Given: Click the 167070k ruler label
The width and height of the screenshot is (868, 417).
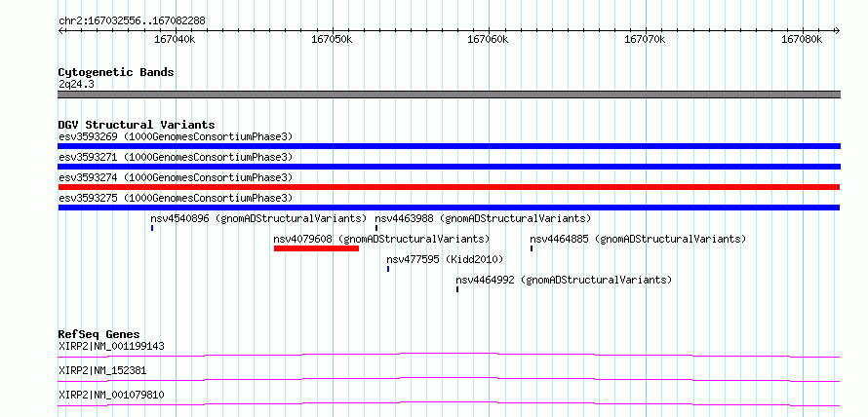Looking at the screenshot, I should click(x=645, y=40).
